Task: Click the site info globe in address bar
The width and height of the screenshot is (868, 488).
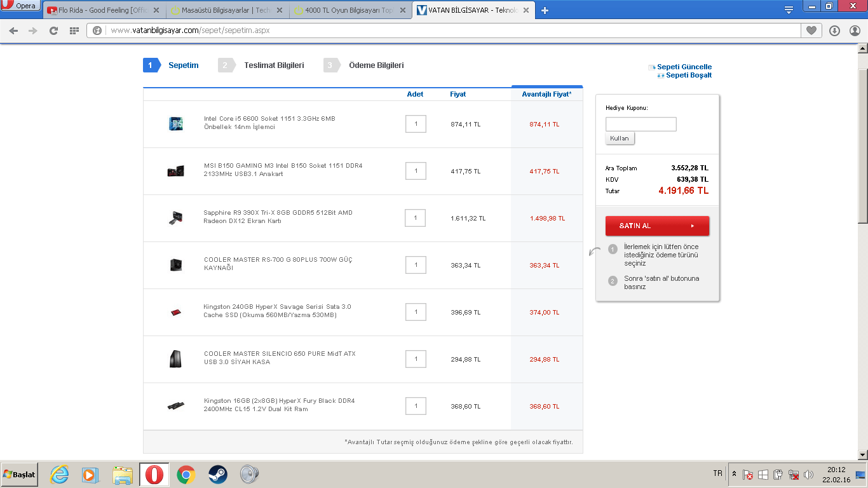Action: tap(97, 30)
